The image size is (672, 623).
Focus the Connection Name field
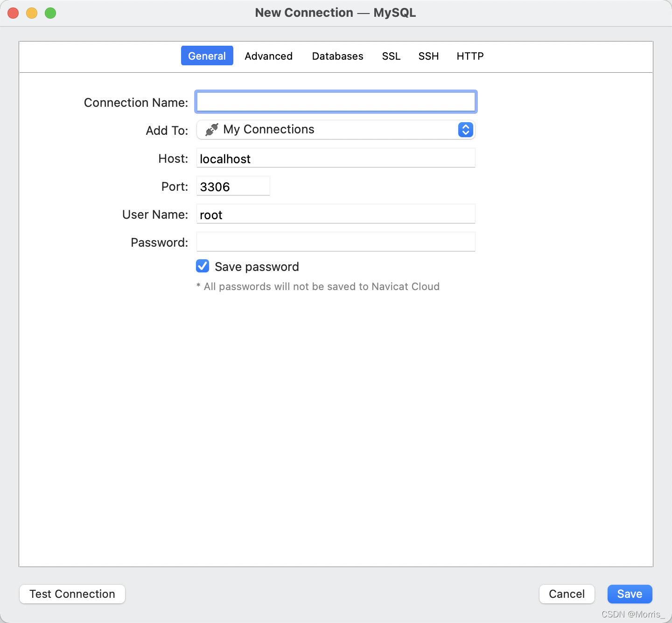[x=336, y=102]
